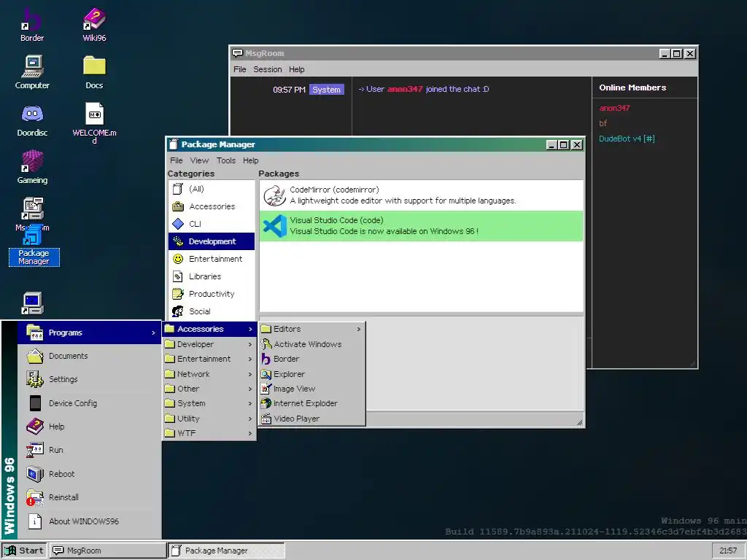Click anon347 in Online Members list
The height and width of the screenshot is (560, 747).
[614, 108]
